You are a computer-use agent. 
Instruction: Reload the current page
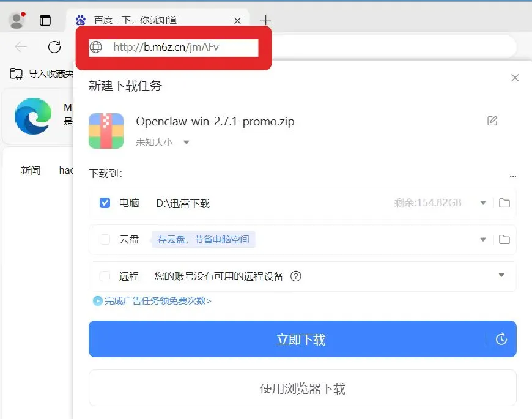(54, 47)
